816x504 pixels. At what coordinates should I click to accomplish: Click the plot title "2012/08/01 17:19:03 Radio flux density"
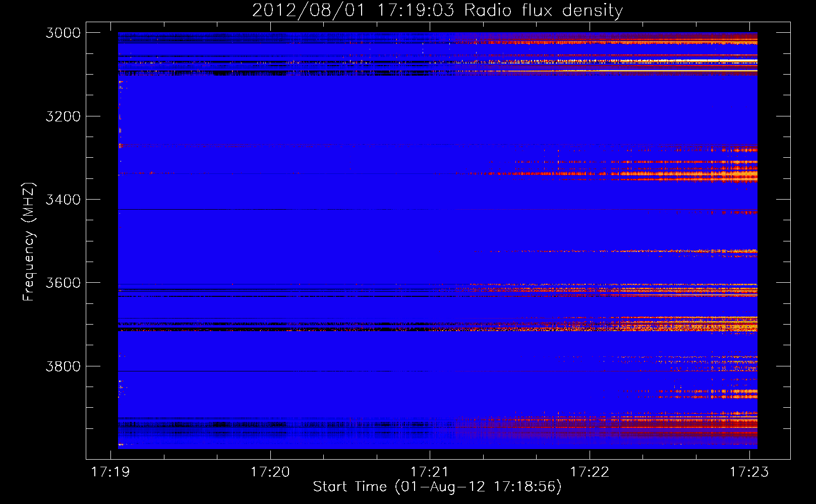[437, 11]
